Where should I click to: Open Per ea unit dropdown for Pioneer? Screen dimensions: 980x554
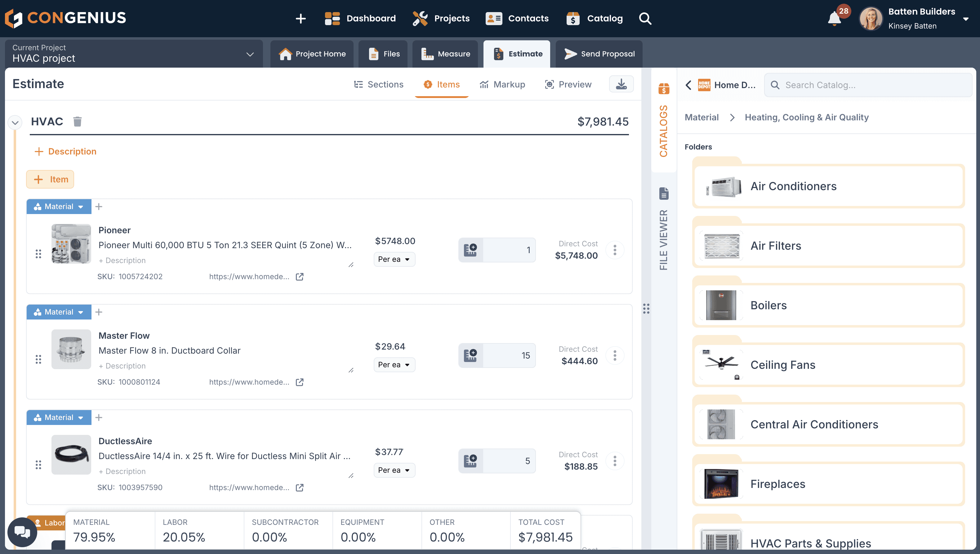point(394,259)
